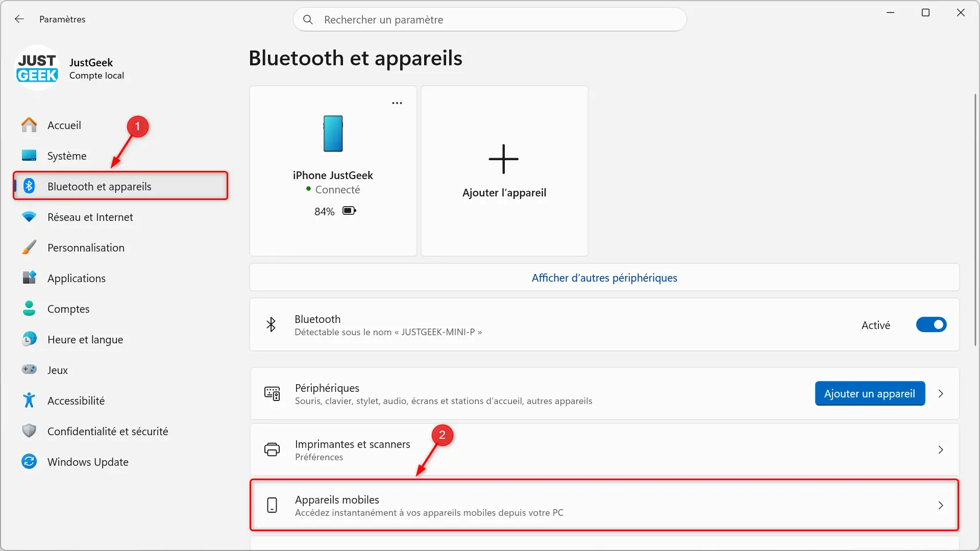The width and height of the screenshot is (980, 551).
Task: Click the Appareils mobiles phone icon
Action: click(x=272, y=506)
